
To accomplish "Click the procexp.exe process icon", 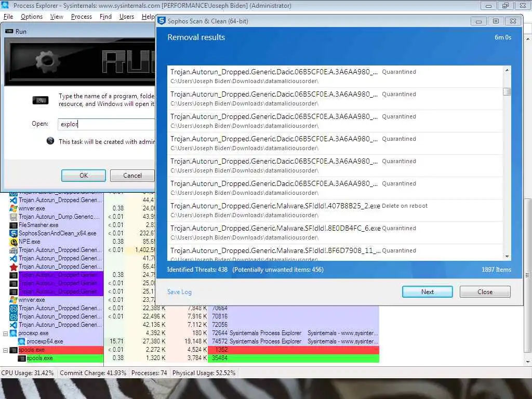I will [13, 333].
